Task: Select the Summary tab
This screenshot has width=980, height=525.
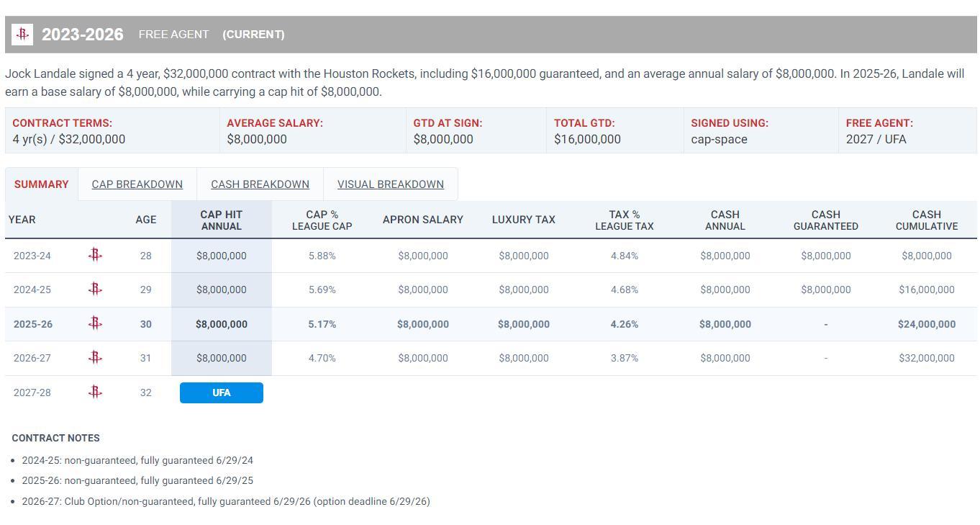Action: (42, 184)
